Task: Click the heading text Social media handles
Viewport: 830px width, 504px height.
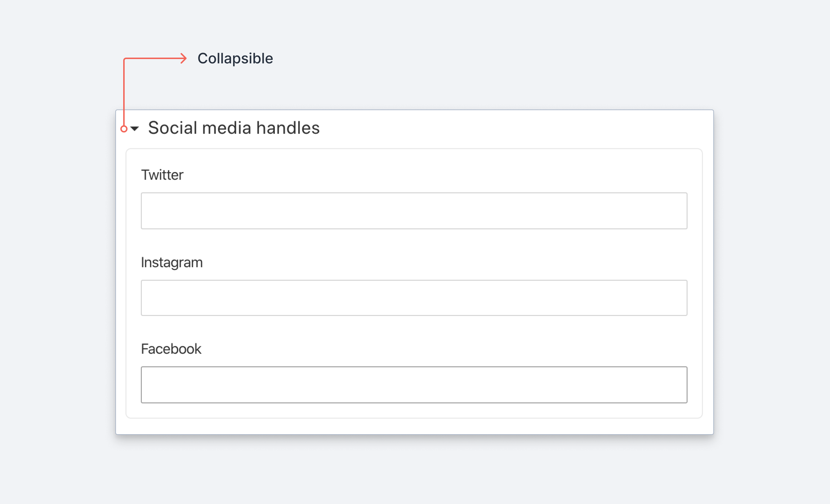Action: pyautogui.click(x=234, y=128)
